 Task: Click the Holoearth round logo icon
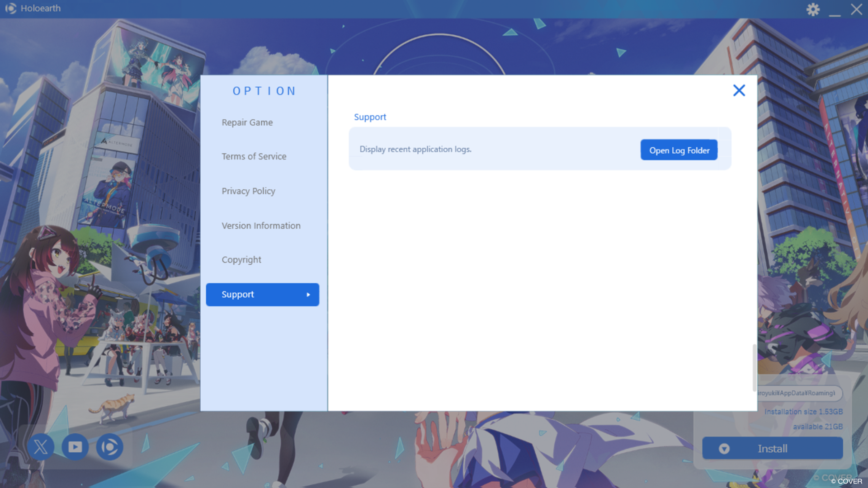pyautogui.click(x=109, y=447)
